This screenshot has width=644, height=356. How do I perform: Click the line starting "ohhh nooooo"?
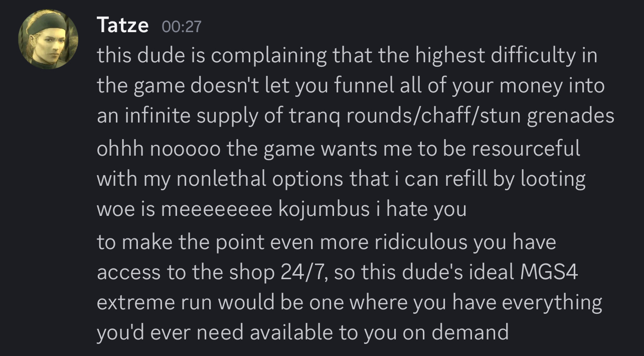[338, 149]
